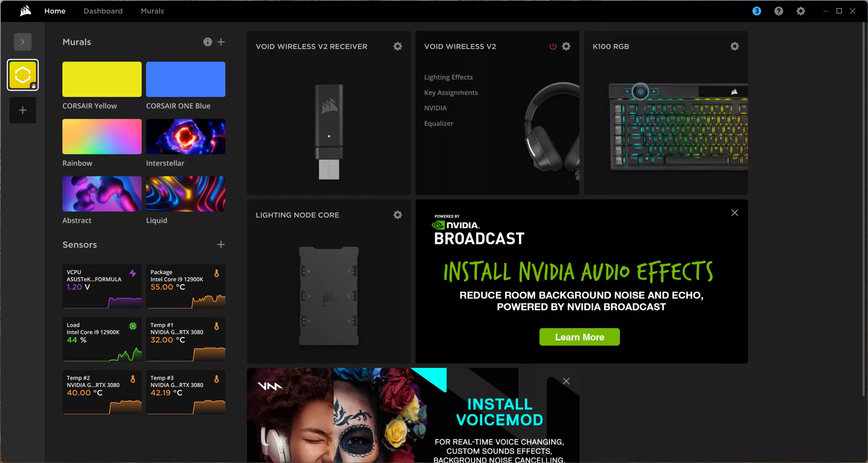
Task: Click the Corsair sails logo icon
Action: pos(25,11)
